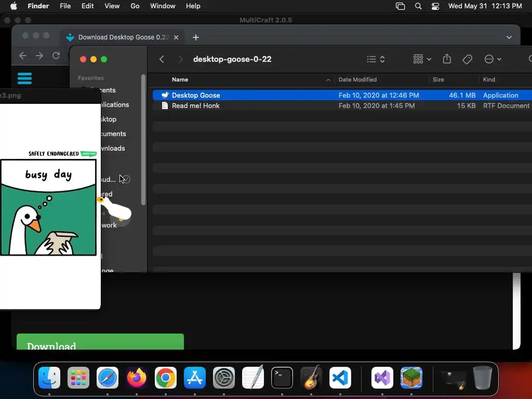Screen dimensions: 532x399
Task: Open Google Chrome from the Dock
Action: click(x=166, y=378)
